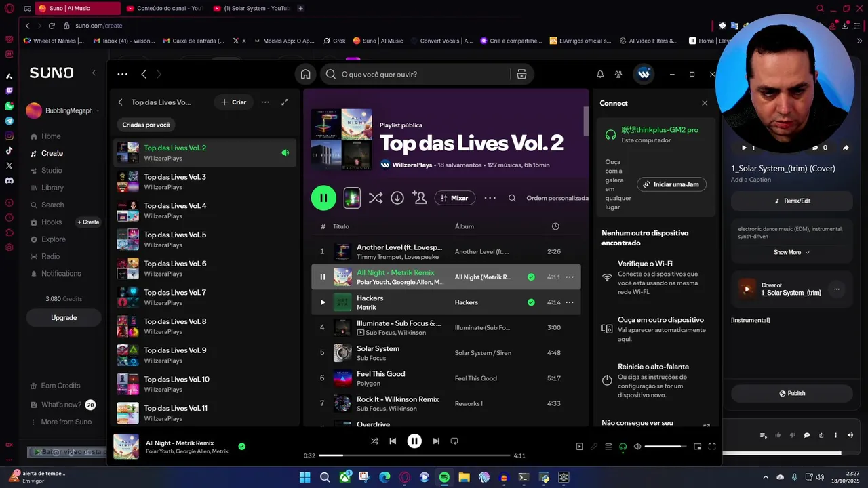Enter Spotify full screen mode
This screenshot has height=488, width=868.
[x=712, y=447]
